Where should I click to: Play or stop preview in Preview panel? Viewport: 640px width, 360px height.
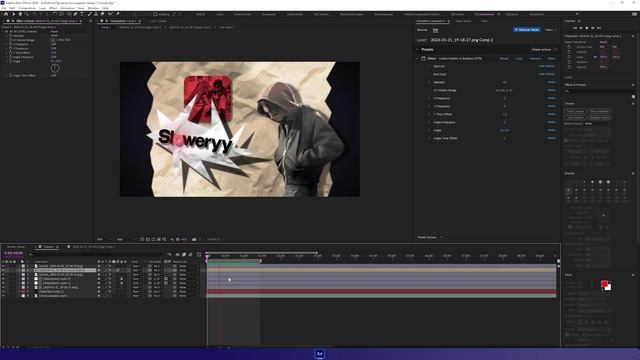[x=587, y=28]
